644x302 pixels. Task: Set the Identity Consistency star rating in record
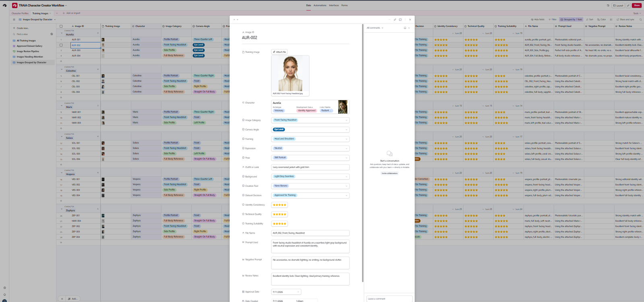pyautogui.click(x=279, y=205)
